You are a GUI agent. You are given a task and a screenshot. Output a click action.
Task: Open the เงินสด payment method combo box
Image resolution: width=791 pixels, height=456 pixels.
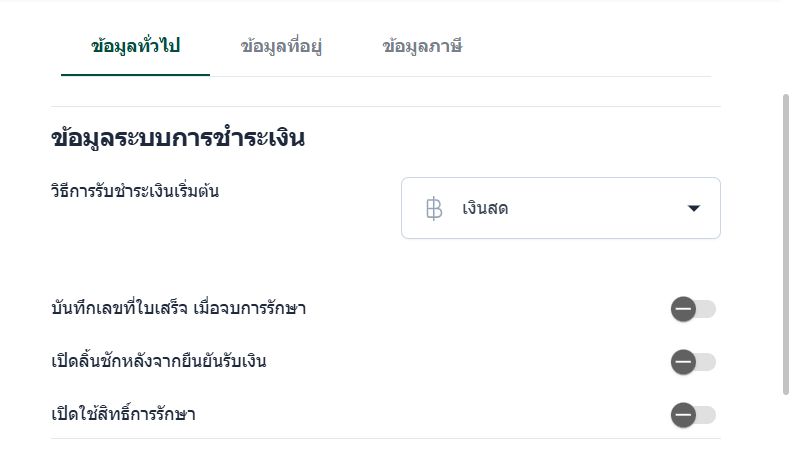560,209
